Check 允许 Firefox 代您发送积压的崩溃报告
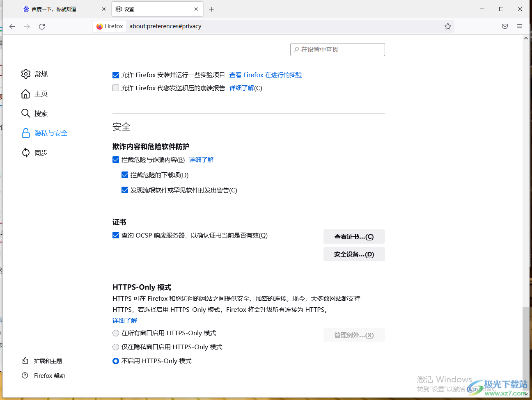 pyautogui.click(x=116, y=88)
